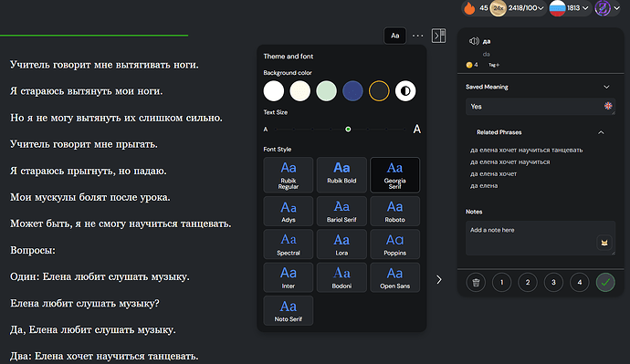
Task: Open the purple profile avatar
Action: click(603, 8)
